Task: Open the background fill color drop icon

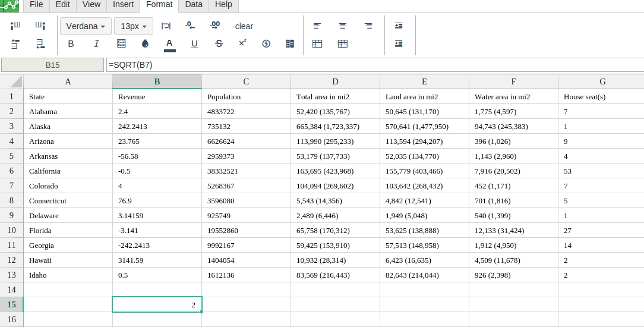Action: point(145,43)
